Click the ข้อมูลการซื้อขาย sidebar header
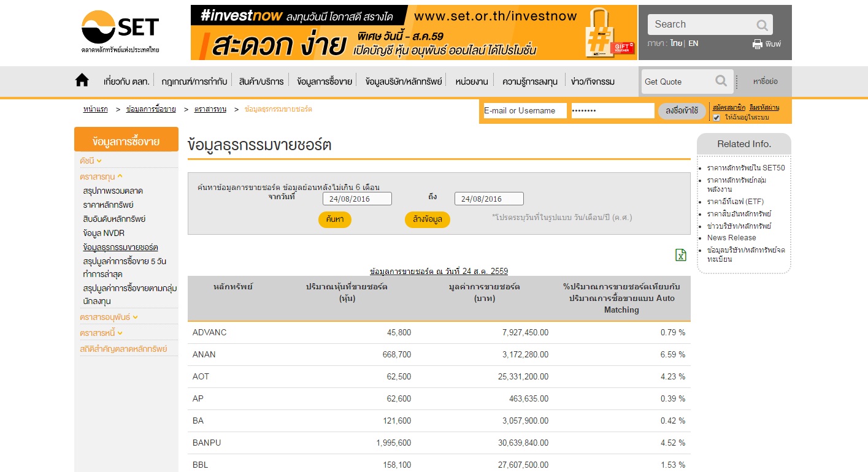The height and width of the screenshot is (472, 868). [126, 139]
